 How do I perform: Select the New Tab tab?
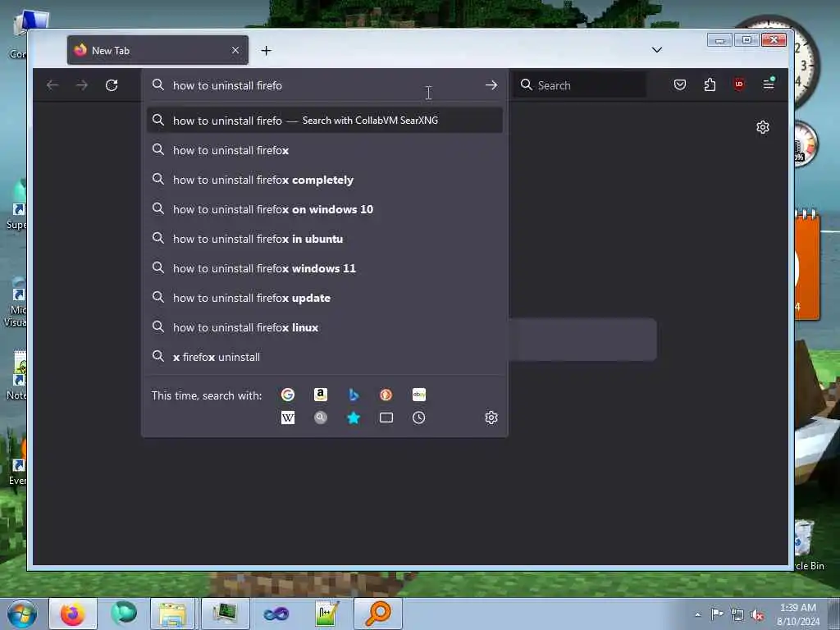157,50
